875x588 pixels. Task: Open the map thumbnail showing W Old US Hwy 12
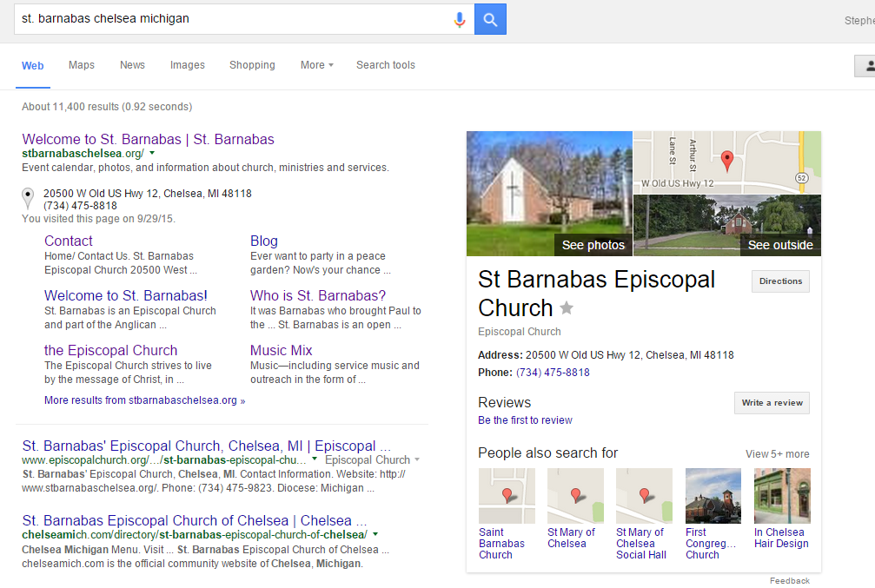(x=727, y=162)
